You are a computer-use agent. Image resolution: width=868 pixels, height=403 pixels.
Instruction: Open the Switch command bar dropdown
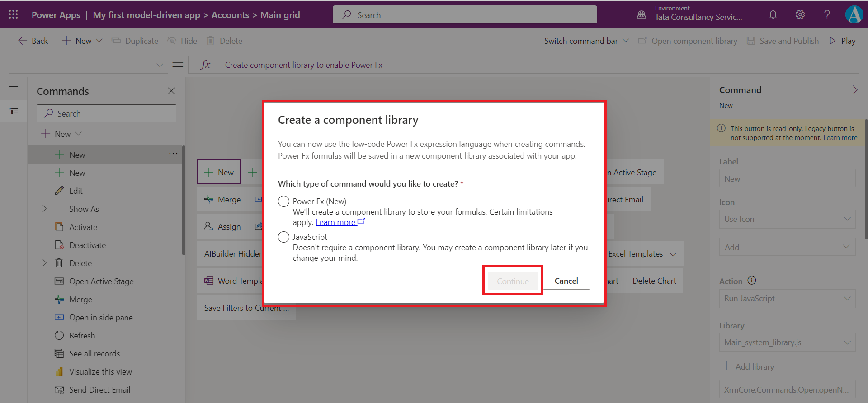(x=586, y=41)
